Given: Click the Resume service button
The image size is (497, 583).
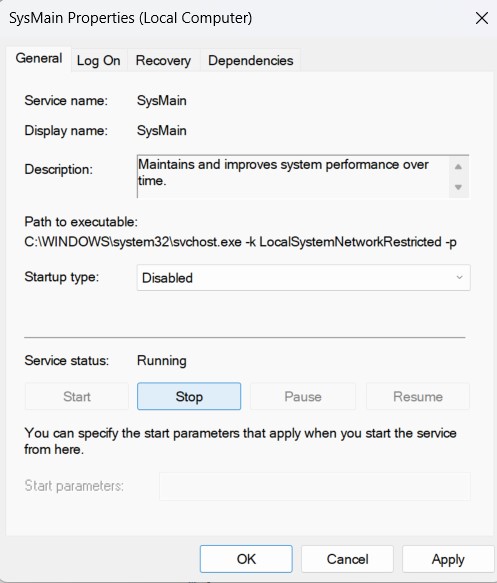Looking at the screenshot, I should click(418, 396).
